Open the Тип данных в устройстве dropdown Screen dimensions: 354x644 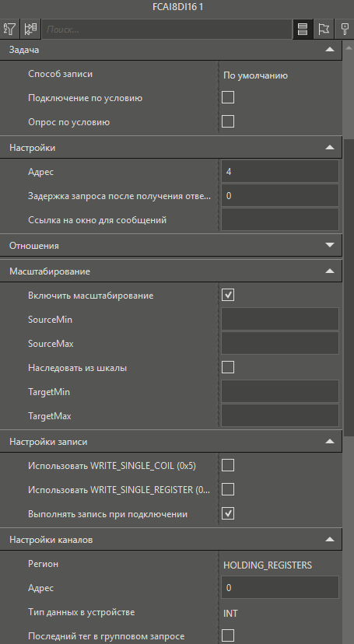click(x=280, y=614)
